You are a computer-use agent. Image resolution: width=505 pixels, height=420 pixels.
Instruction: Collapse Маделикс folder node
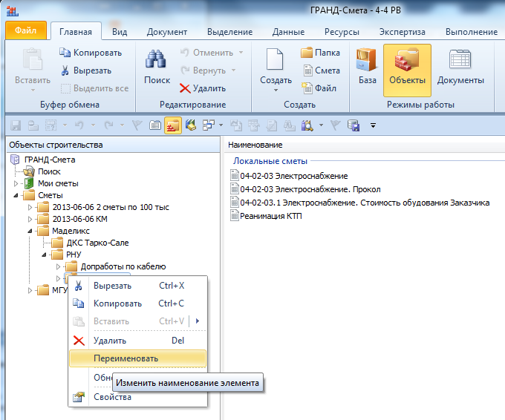click(30, 231)
